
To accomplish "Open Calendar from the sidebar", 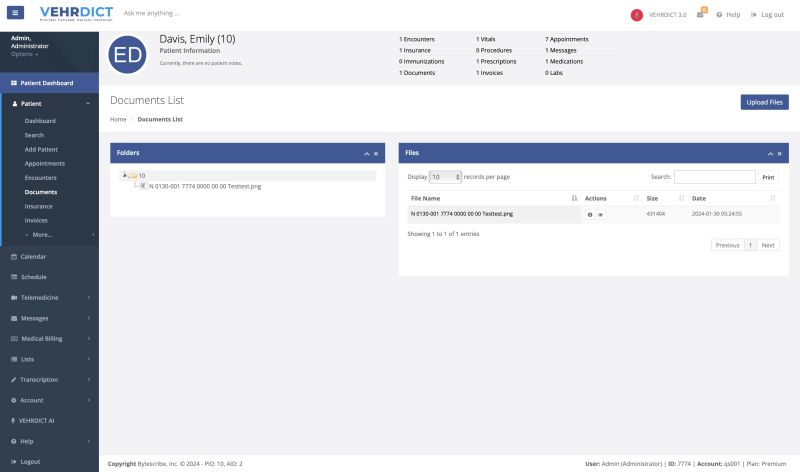I will click(33, 256).
